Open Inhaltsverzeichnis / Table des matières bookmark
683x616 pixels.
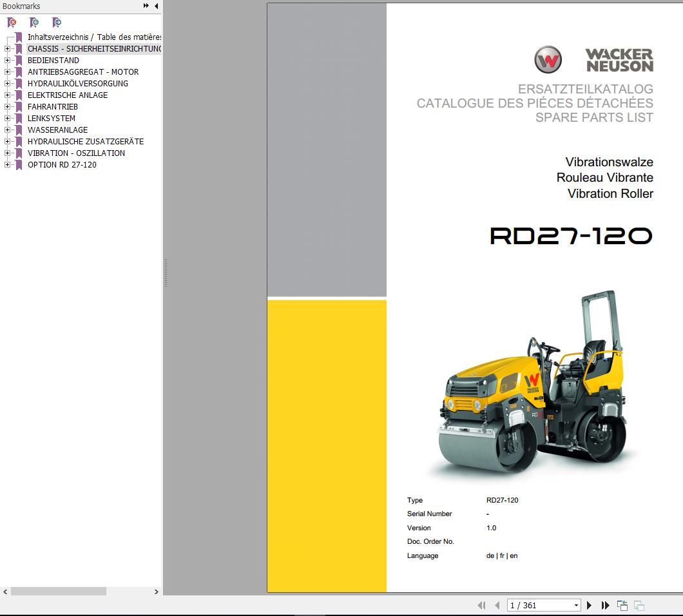coord(94,37)
